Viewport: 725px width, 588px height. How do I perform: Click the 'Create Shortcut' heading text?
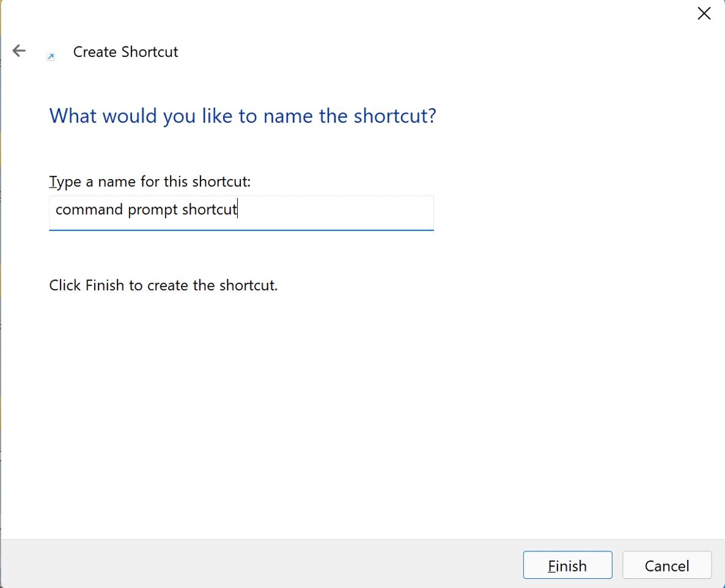(x=125, y=52)
